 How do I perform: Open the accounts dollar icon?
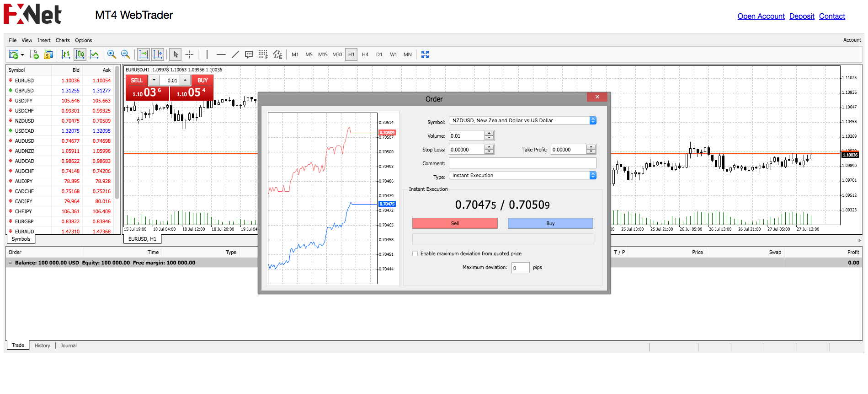[48, 54]
